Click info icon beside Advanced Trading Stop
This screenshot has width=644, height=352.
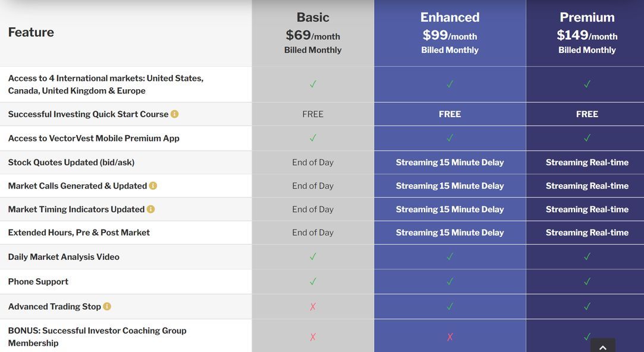pyautogui.click(x=107, y=307)
